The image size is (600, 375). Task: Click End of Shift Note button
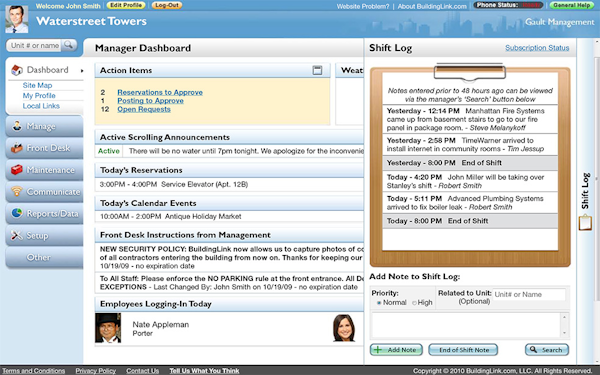coord(463,350)
